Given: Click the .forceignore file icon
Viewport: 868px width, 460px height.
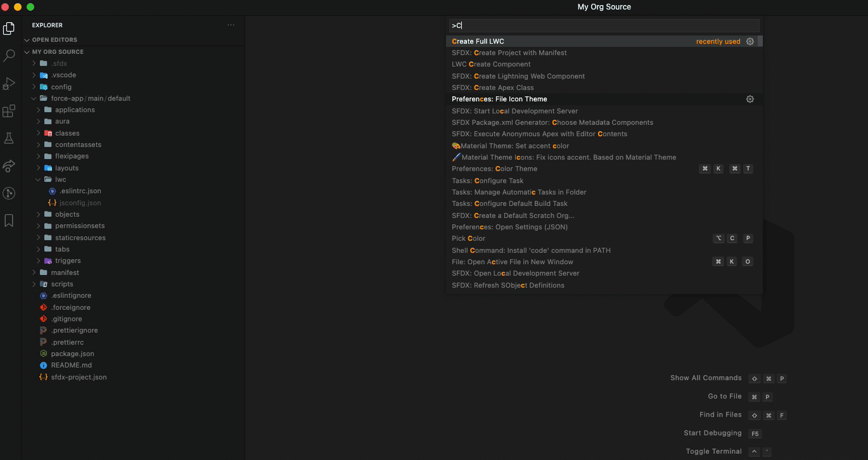Looking at the screenshot, I should click(43, 307).
